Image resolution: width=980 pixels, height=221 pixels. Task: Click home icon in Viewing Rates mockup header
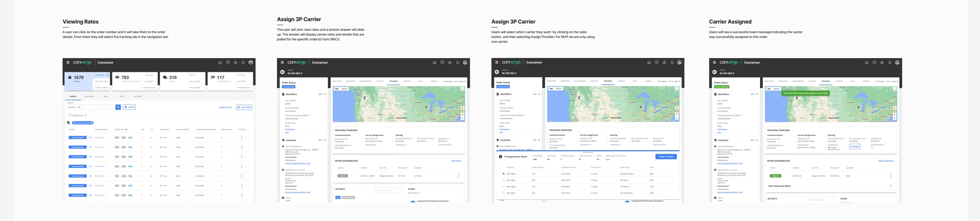click(220, 63)
